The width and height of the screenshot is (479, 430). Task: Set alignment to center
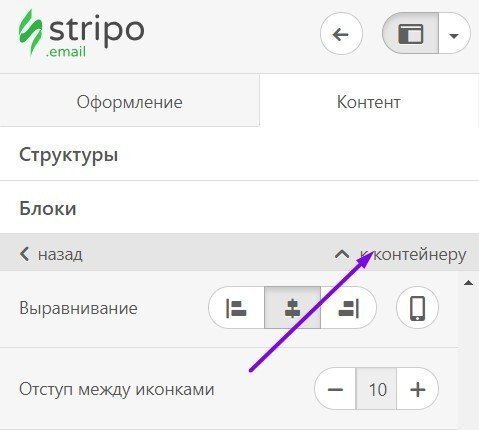pos(292,308)
